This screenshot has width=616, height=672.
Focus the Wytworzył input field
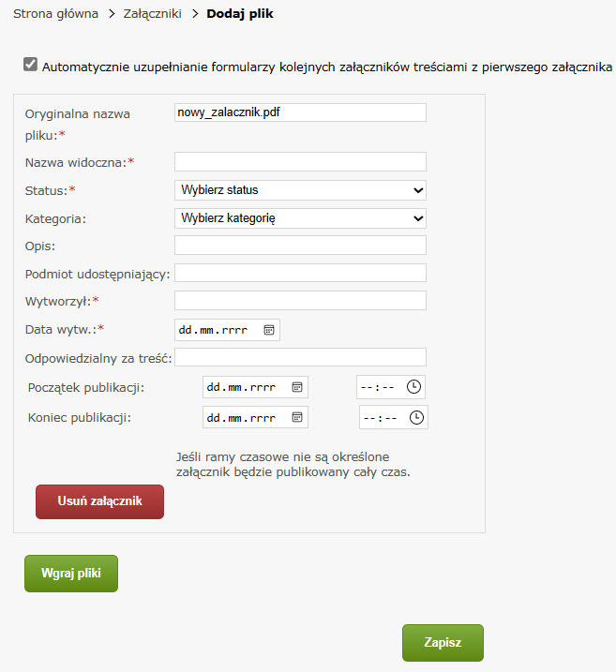click(300, 301)
